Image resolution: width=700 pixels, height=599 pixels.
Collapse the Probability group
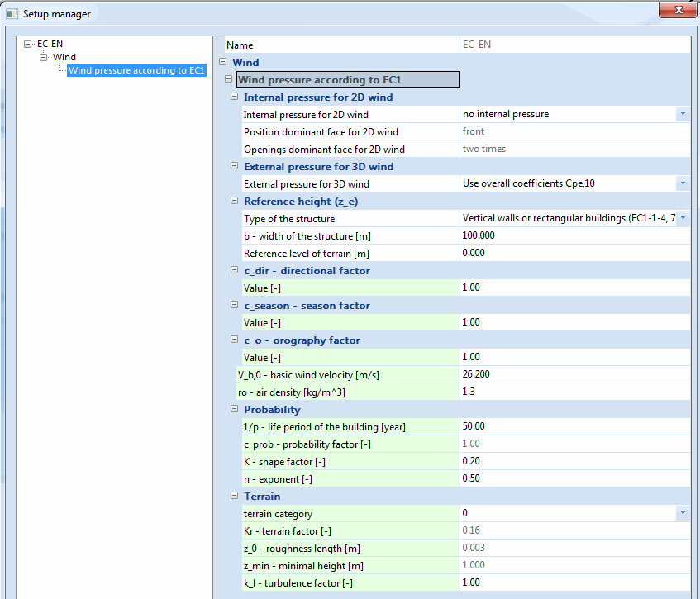click(x=235, y=410)
